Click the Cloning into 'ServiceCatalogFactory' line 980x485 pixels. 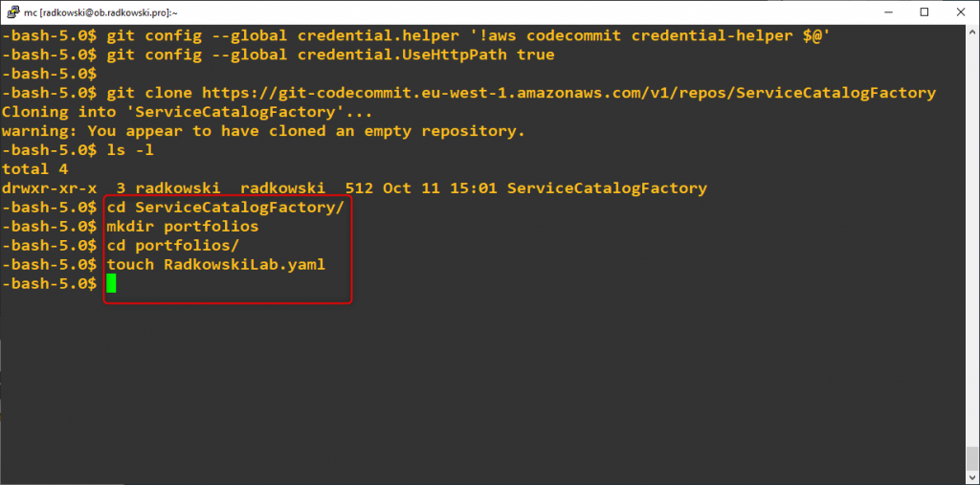[187, 113]
